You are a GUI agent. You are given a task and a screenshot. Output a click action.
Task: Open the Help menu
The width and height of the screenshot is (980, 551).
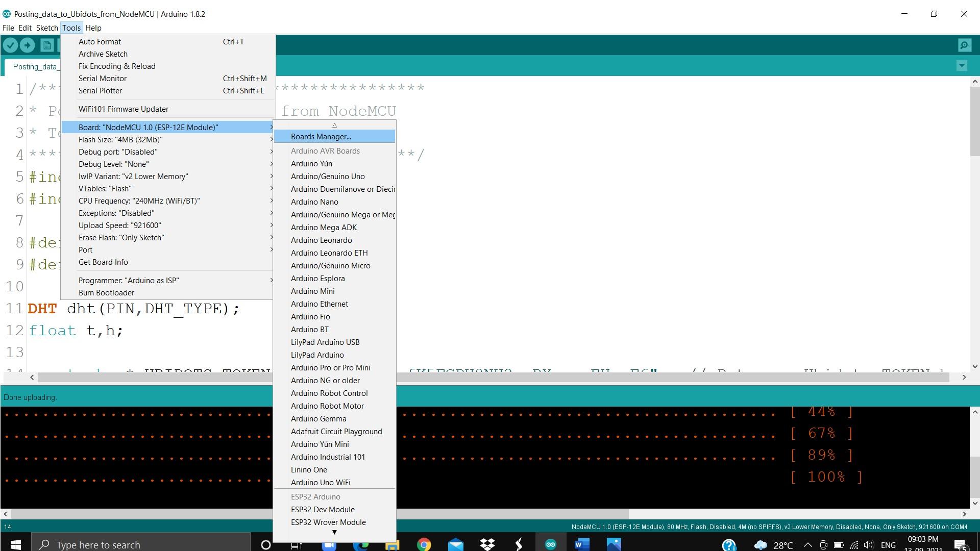pos(93,28)
